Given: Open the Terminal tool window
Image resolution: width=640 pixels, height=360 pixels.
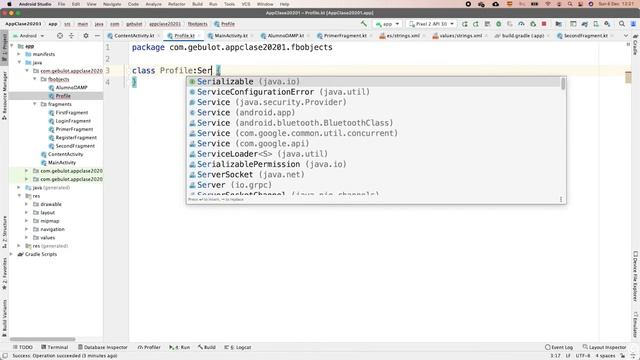Looking at the screenshot, I should 55,347.
